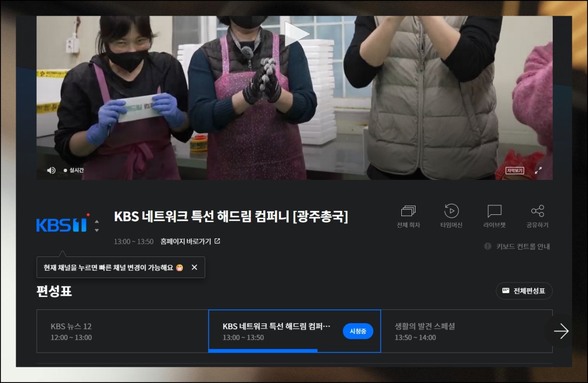The width and height of the screenshot is (588, 383).
Task: Open the 타임머신 time machine icon
Action: point(451,216)
